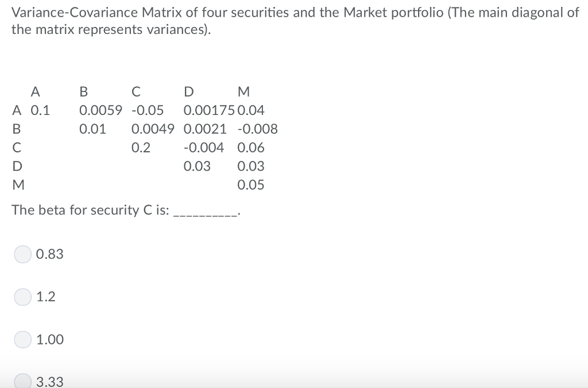Screen dimensions: 588x388
Task: Select the 0.83 answer option
Action: point(22,254)
